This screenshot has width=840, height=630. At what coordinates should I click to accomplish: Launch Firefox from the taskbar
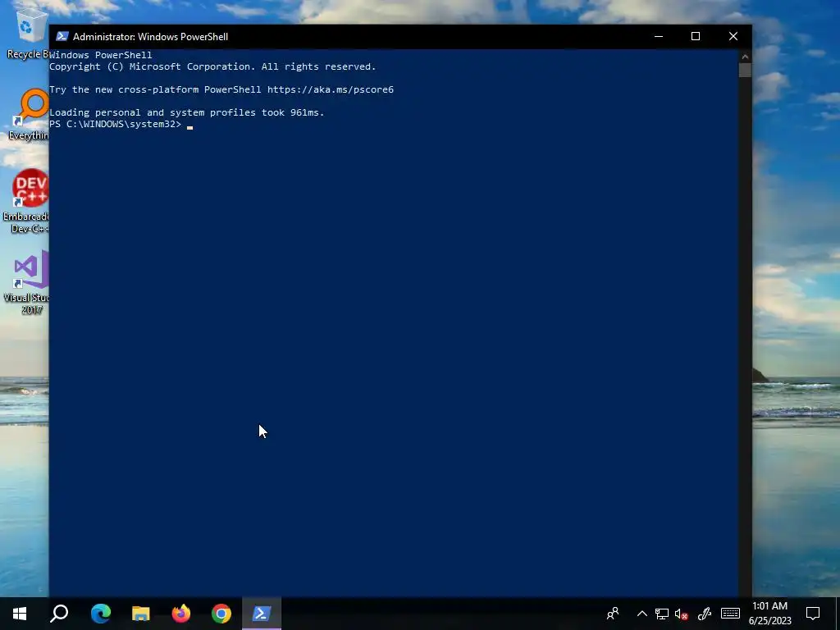(181, 614)
